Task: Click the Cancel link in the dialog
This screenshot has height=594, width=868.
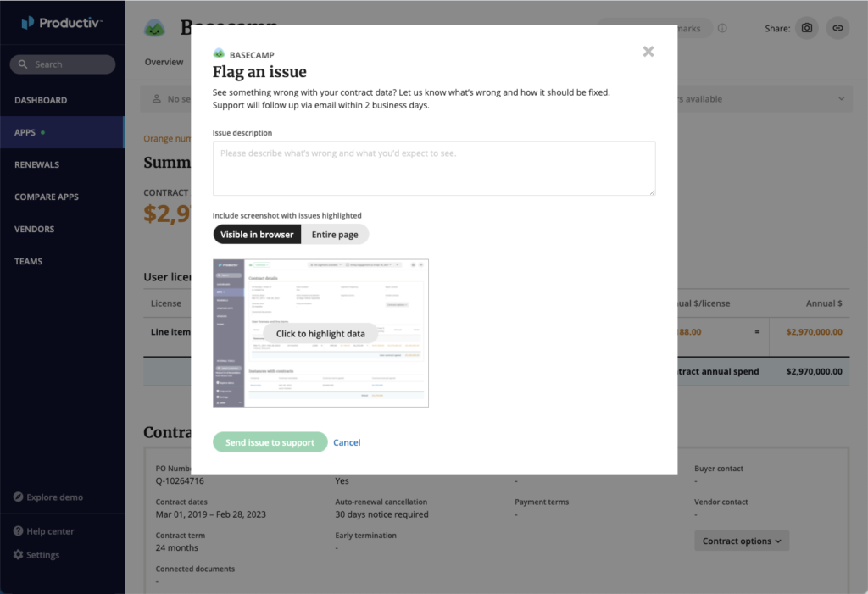Action: point(347,442)
